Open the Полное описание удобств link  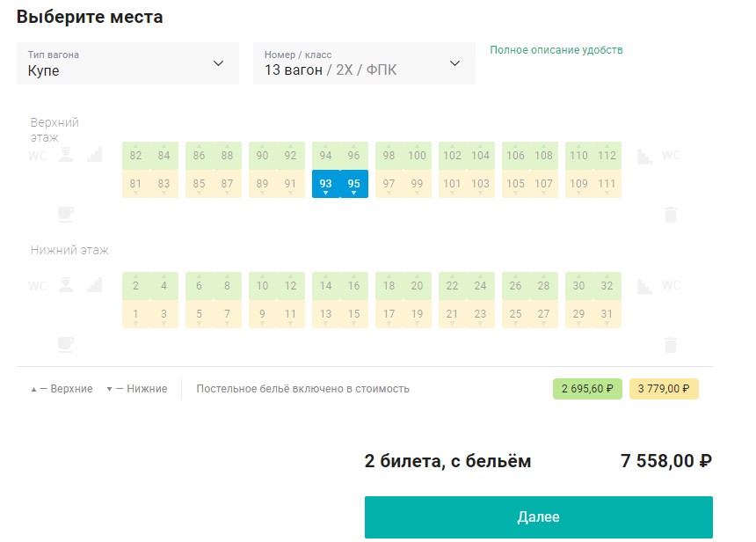[556, 50]
